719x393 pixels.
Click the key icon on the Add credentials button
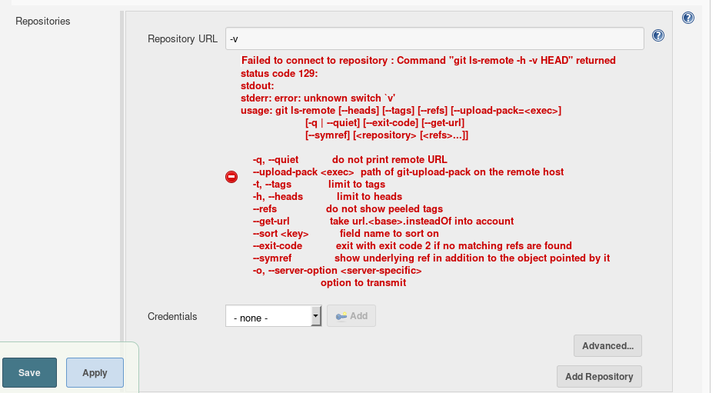pos(341,316)
